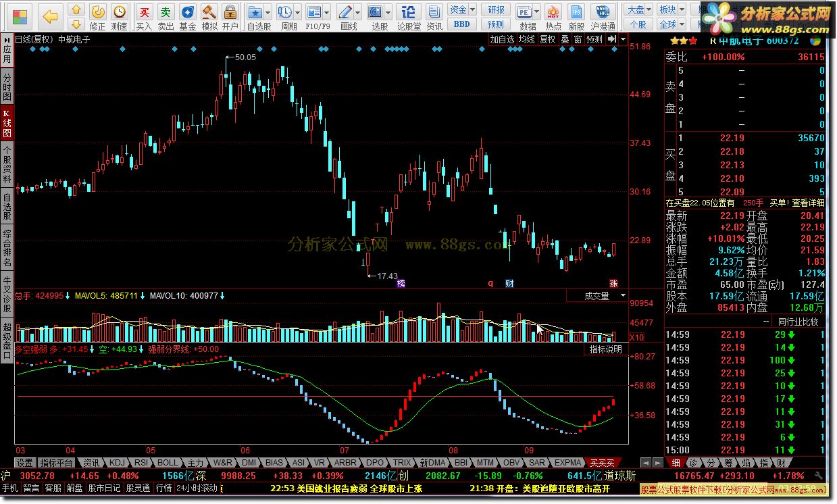Expand the 自选股 dropdown arrow
The height and width of the screenshot is (504, 837).
[x=267, y=11]
